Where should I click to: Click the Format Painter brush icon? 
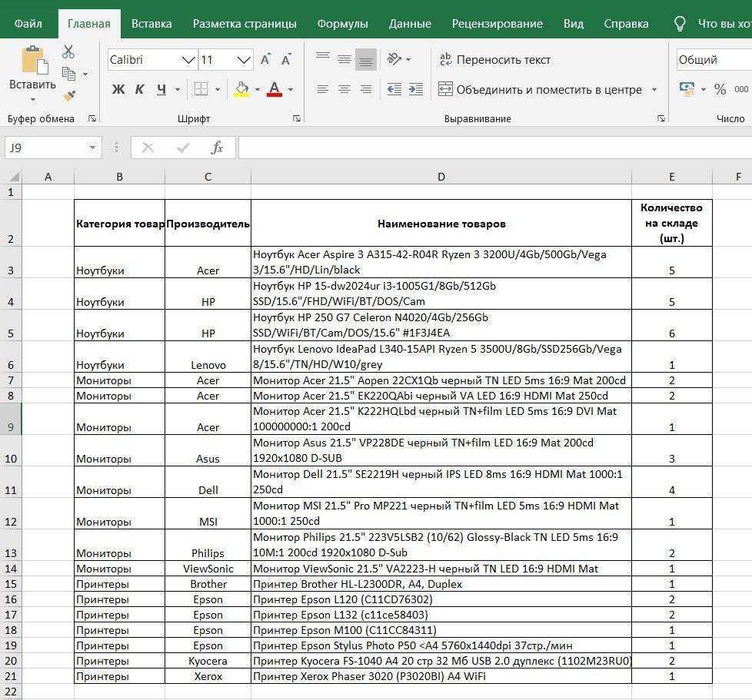tap(68, 95)
